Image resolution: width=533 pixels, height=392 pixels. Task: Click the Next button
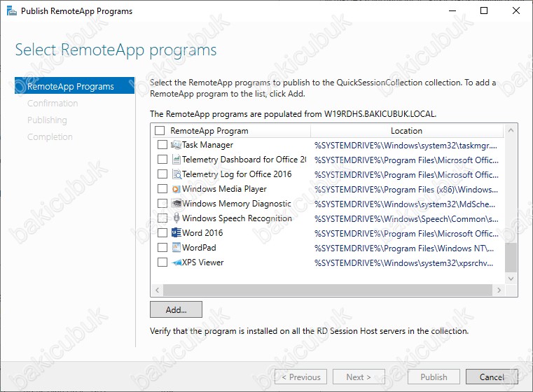[x=359, y=377]
